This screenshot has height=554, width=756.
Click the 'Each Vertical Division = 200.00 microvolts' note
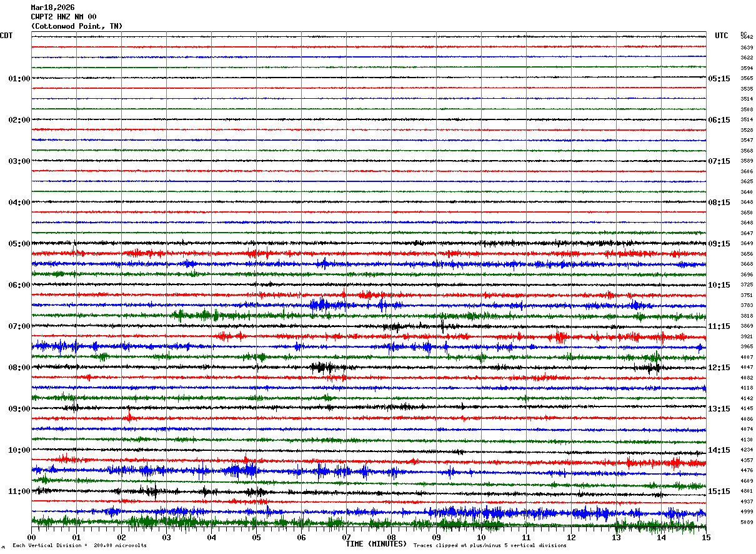79,546
